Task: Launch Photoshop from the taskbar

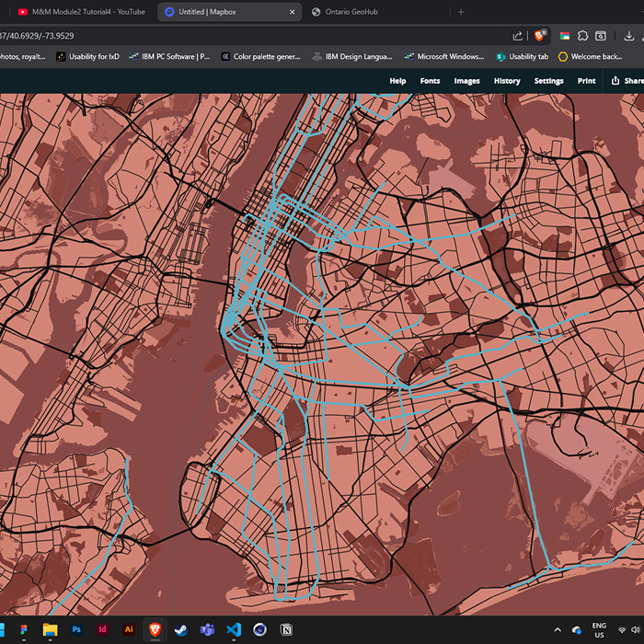Action: click(76, 630)
